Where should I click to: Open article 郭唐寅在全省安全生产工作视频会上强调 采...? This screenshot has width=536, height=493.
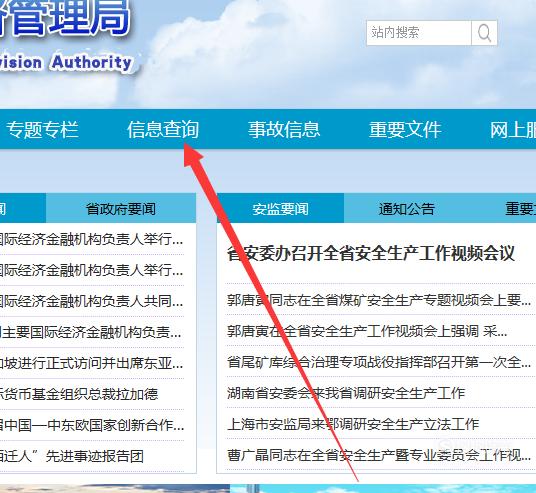pyautogui.click(x=367, y=331)
